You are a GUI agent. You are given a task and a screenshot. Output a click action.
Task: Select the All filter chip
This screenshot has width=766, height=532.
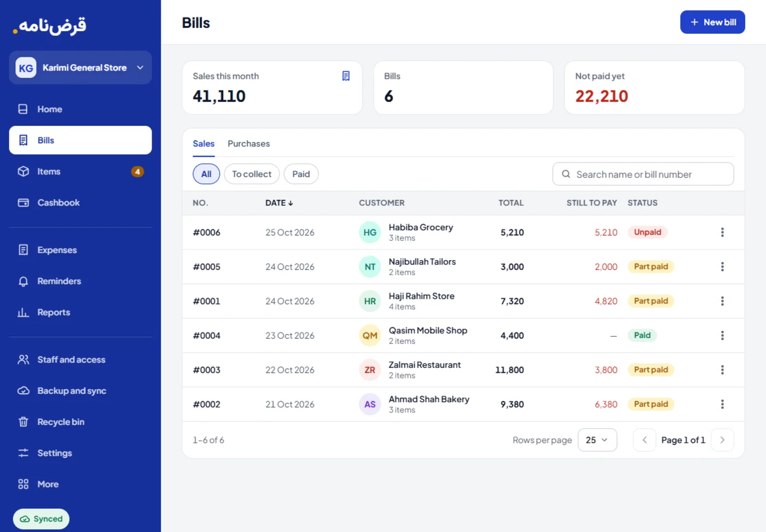tap(206, 174)
